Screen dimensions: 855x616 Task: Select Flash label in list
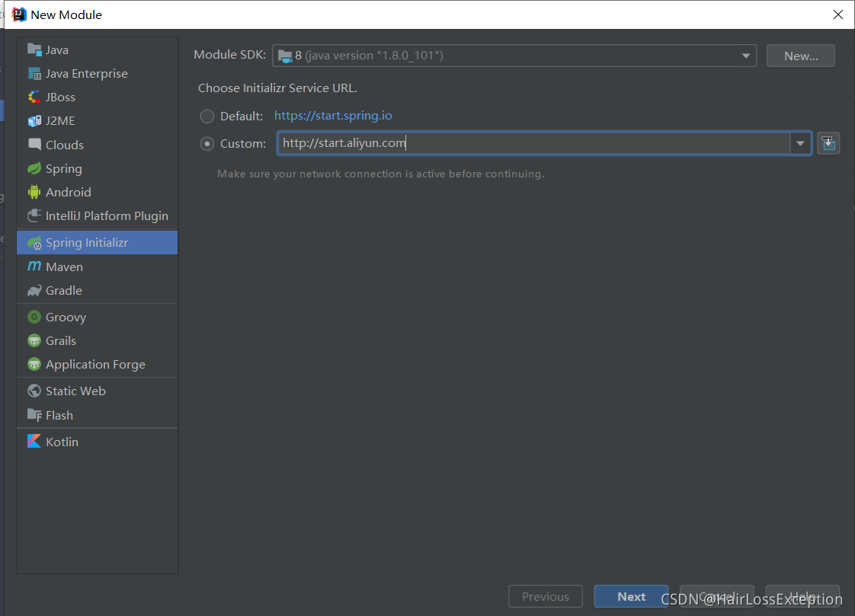[x=59, y=415]
